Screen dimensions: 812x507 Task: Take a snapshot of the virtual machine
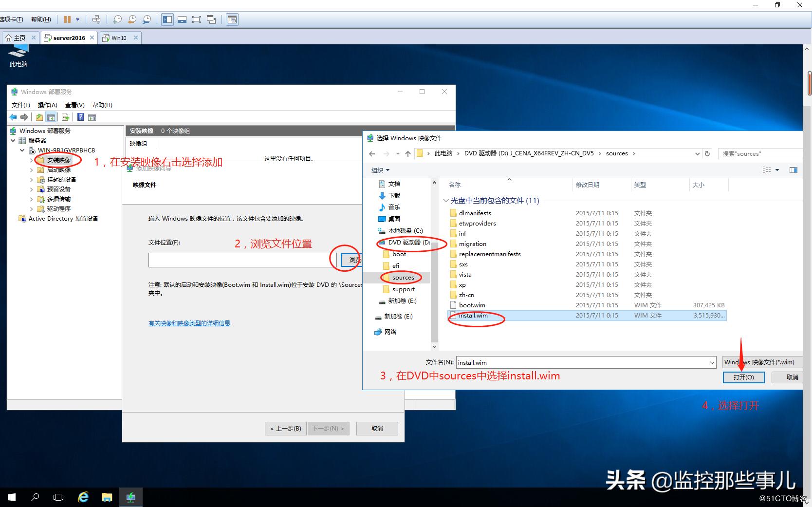[x=117, y=19]
